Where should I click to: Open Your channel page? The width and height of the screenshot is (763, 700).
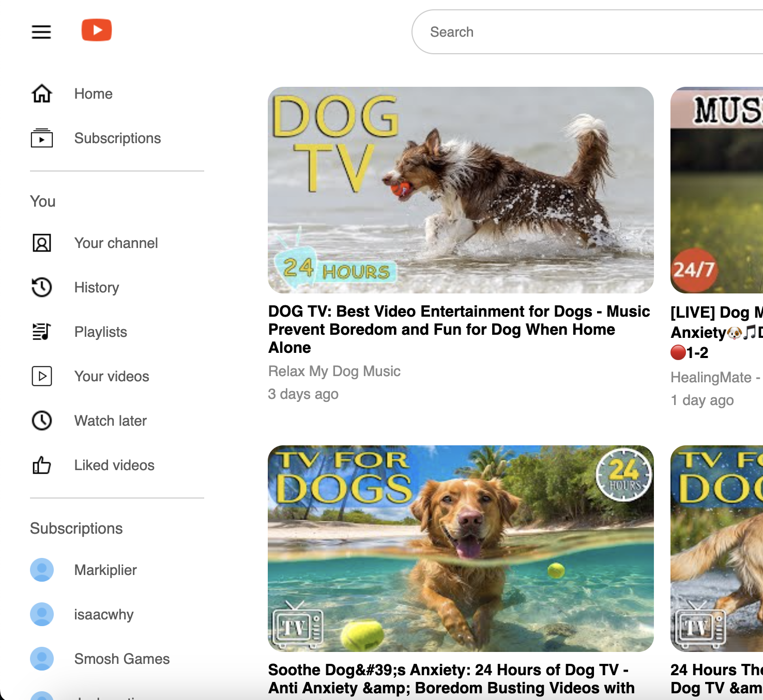116,243
